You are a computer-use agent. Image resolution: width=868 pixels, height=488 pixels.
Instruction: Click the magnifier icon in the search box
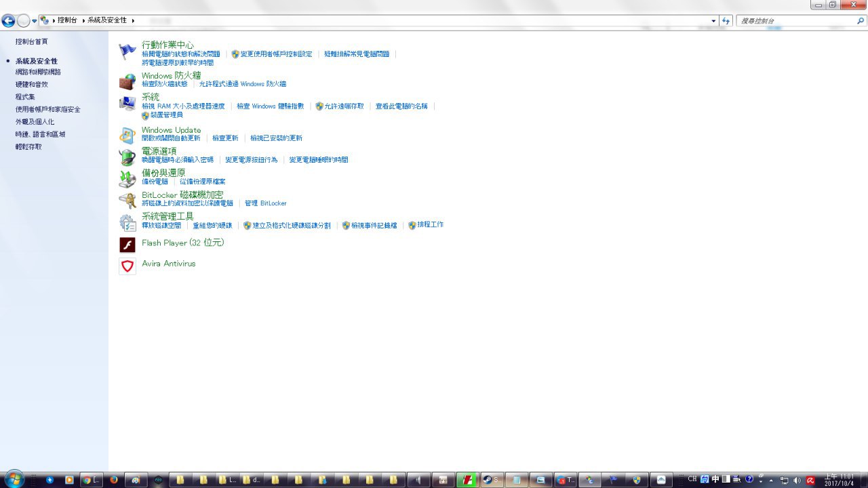click(861, 21)
